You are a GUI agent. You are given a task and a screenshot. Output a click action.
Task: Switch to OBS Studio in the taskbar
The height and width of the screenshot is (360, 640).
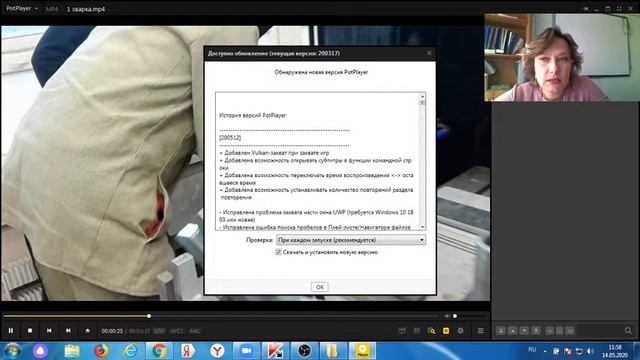point(304,351)
